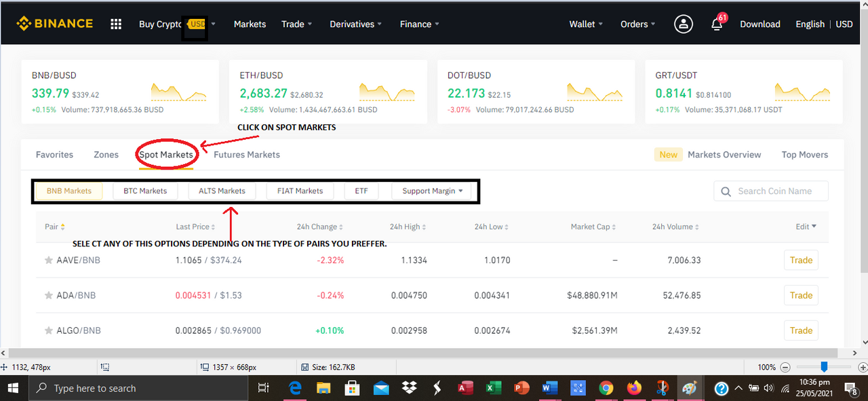Screen dimensions: 868x401
Task: Click Trade button for ADA/BNB
Action: tap(801, 296)
